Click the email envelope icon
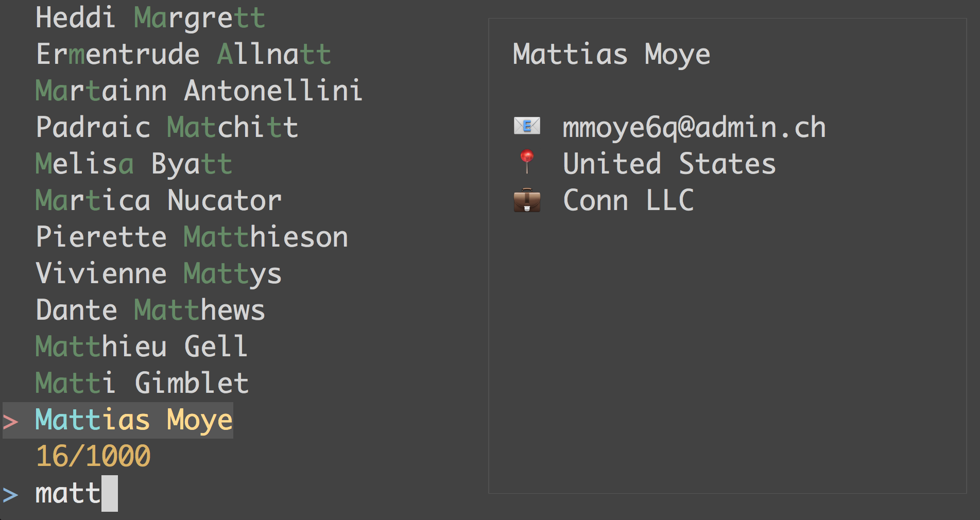This screenshot has height=520, width=980. pyautogui.click(x=527, y=126)
